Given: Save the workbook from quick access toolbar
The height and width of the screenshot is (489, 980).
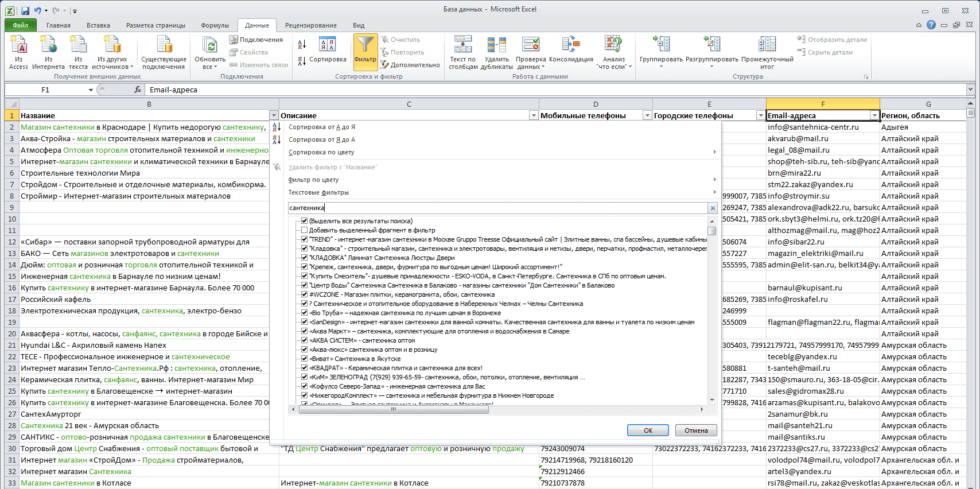Looking at the screenshot, I should (x=25, y=10).
